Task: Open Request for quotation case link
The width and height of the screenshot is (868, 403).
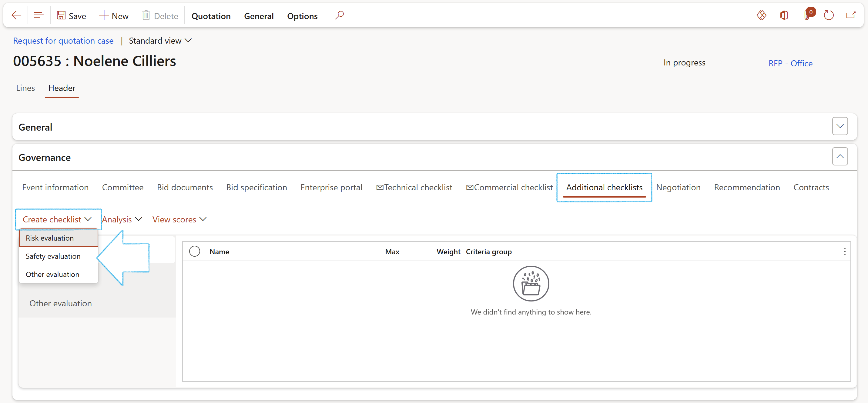Action: (x=63, y=41)
